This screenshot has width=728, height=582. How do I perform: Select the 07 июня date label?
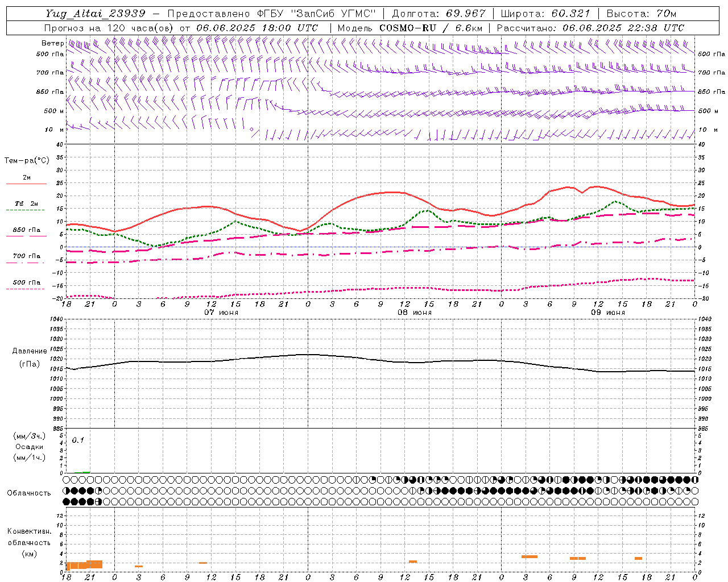(222, 313)
